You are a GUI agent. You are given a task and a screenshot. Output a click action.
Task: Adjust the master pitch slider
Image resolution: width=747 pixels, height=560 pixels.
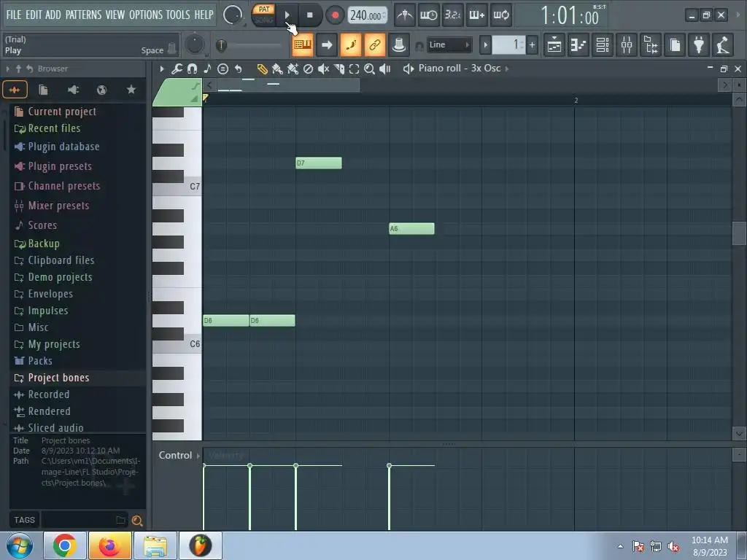tap(249, 45)
